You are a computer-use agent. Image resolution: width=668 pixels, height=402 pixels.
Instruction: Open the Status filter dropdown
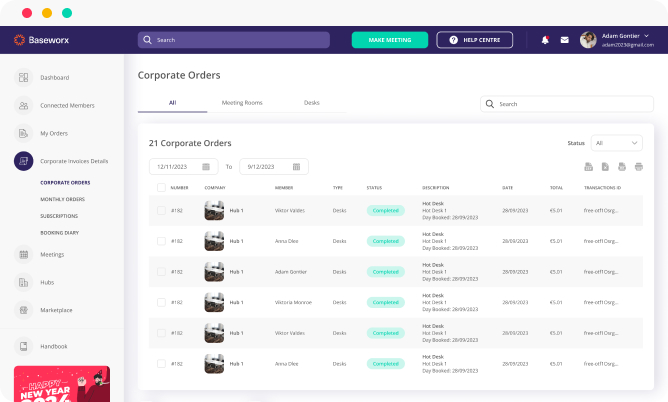click(x=616, y=143)
